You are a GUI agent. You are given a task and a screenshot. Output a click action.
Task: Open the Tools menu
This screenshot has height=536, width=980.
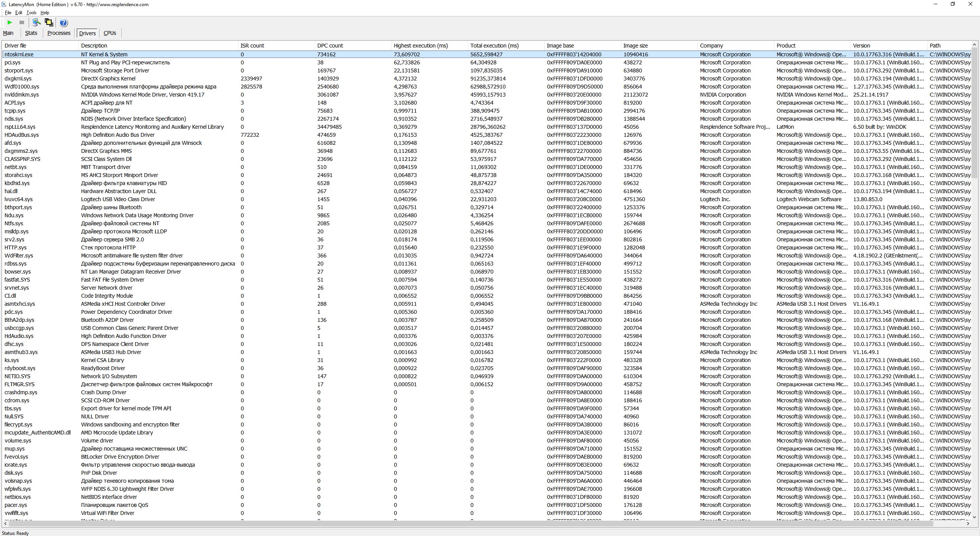[31, 13]
